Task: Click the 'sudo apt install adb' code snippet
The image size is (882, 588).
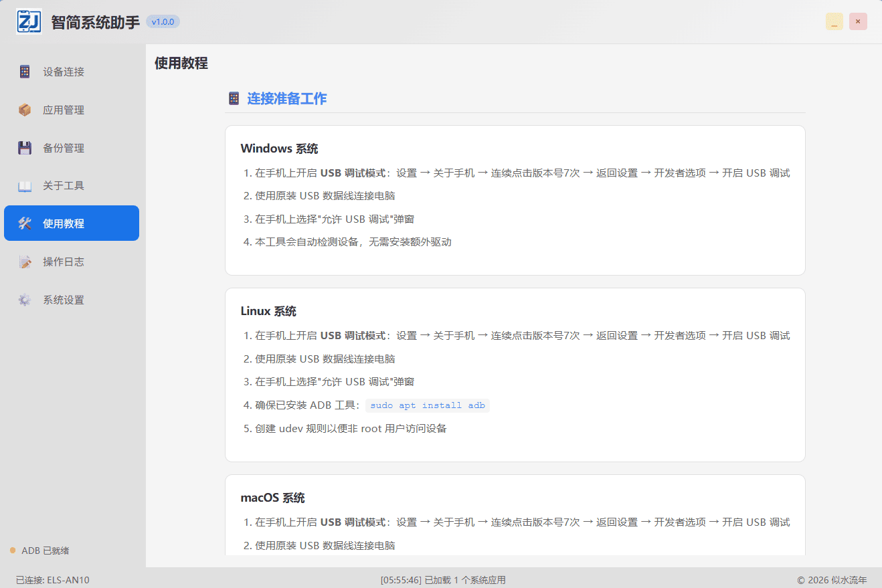Action: 428,405
